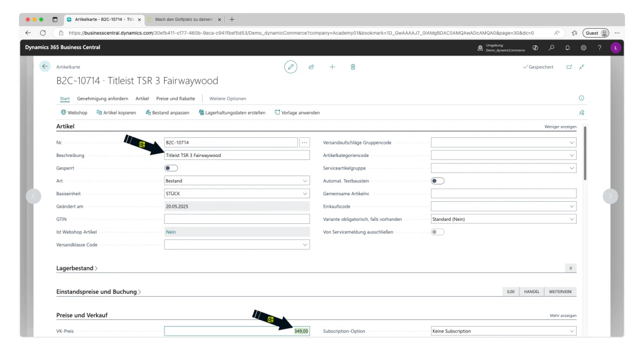Open lookup ellipsis beside Nr. field

click(304, 143)
